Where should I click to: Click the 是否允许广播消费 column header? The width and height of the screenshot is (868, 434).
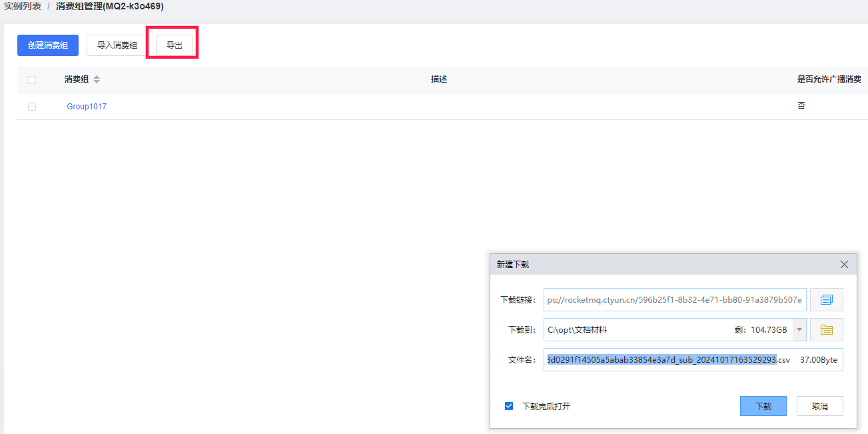[x=829, y=79]
